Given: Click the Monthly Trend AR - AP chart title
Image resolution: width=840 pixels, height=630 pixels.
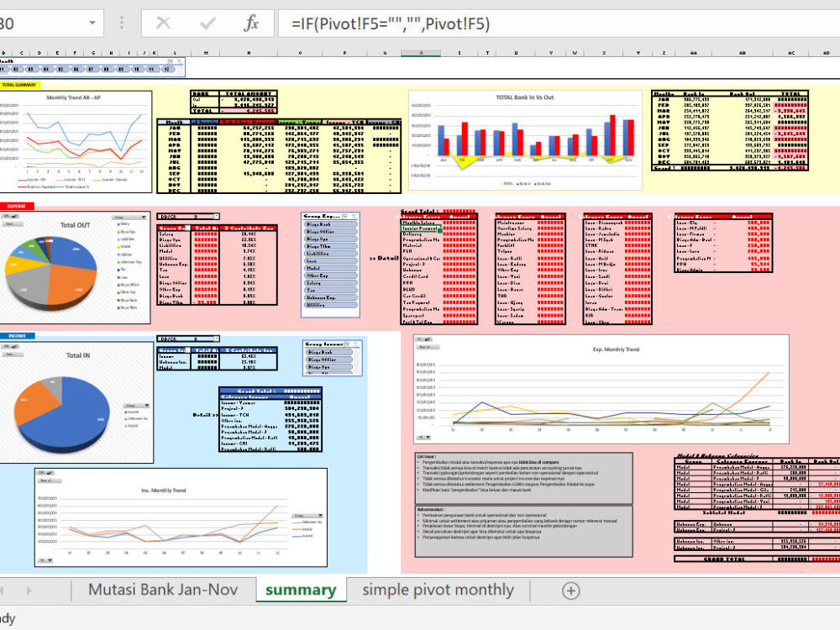Looking at the screenshot, I should pos(73,97).
